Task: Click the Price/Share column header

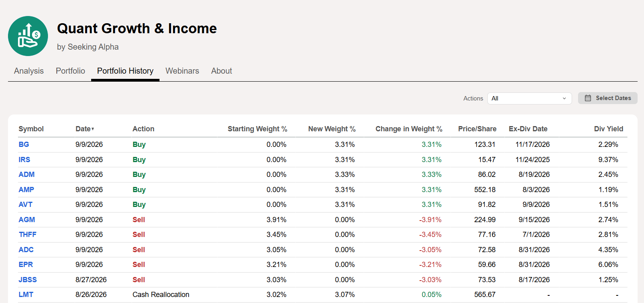Action: click(477, 129)
